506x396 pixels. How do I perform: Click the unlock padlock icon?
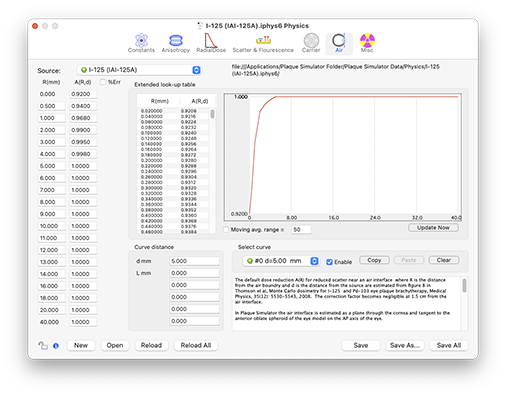coord(43,346)
